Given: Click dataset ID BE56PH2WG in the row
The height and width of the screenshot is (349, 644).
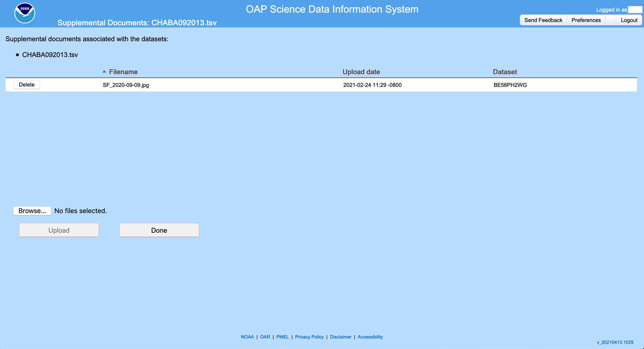Looking at the screenshot, I should (510, 85).
